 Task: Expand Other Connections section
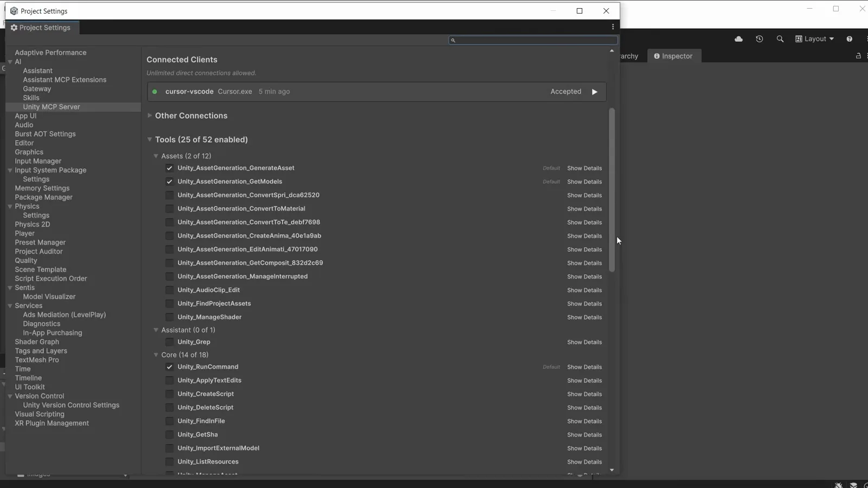tap(150, 115)
